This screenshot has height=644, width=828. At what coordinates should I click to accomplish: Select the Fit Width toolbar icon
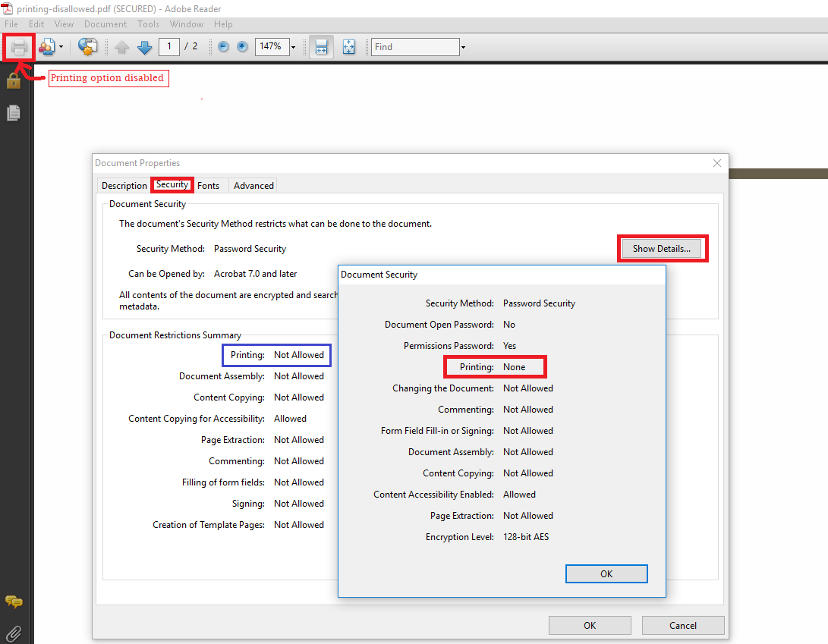pyautogui.click(x=320, y=46)
